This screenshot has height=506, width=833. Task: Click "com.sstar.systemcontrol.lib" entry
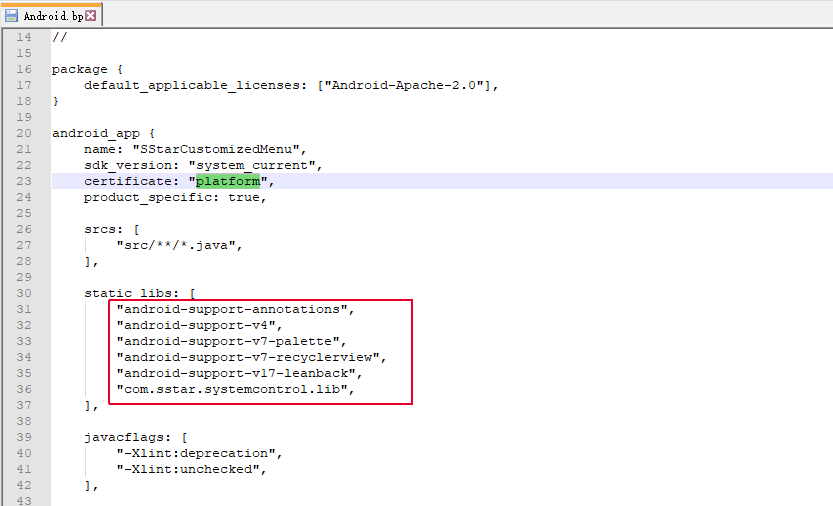[x=232, y=389]
